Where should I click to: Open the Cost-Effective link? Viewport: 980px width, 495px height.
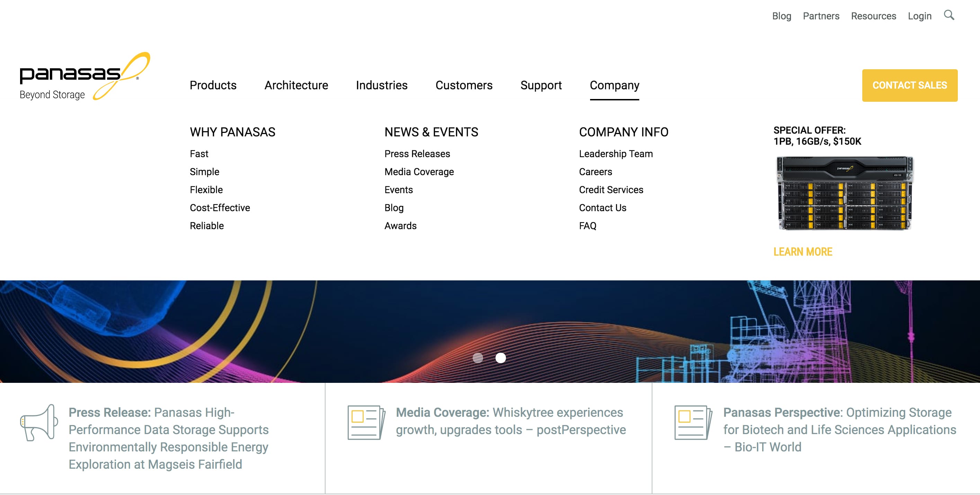pyautogui.click(x=220, y=208)
